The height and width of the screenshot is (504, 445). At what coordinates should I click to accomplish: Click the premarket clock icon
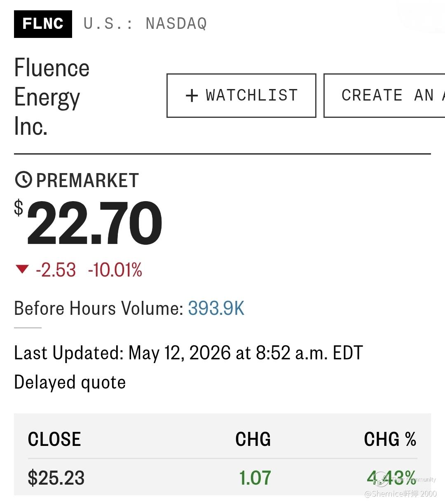pyautogui.click(x=23, y=180)
